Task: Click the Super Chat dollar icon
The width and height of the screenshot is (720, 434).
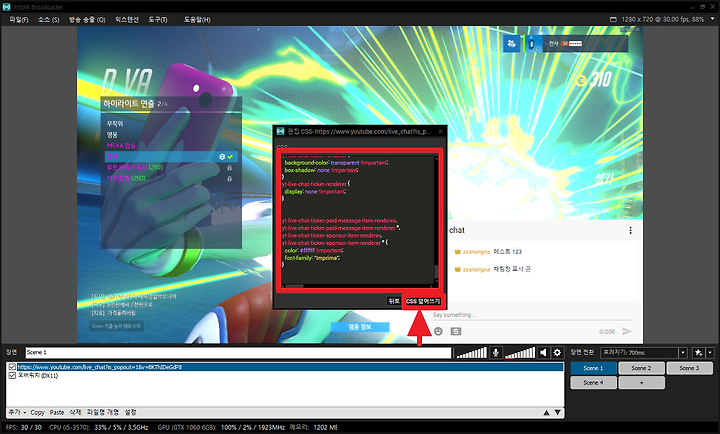Action: pyautogui.click(x=456, y=331)
